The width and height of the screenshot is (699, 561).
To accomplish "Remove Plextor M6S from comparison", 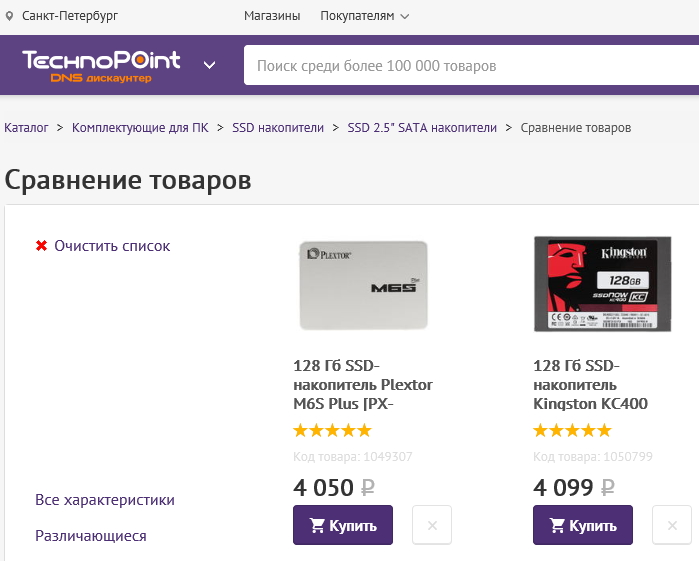I will [x=432, y=525].
